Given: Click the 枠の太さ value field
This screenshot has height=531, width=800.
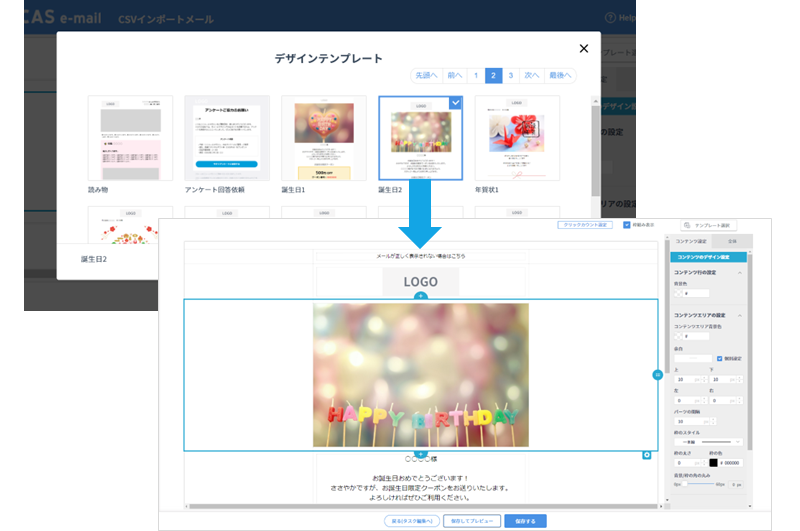Looking at the screenshot, I should pos(687,463).
